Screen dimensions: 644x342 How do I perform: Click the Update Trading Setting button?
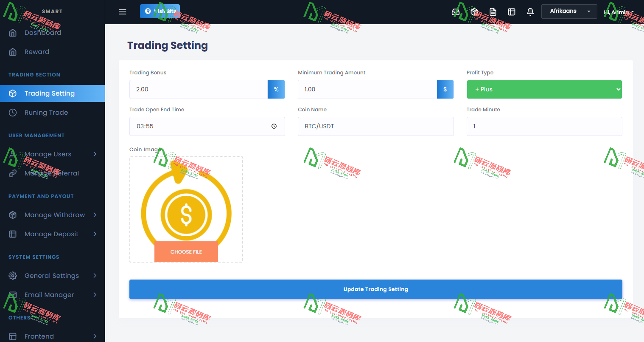[375, 289]
